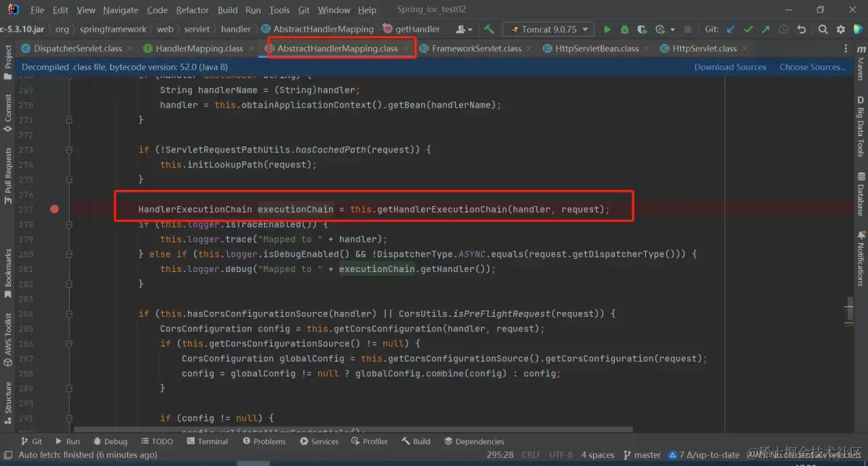Image resolution: width=868 pixels, height=466 pixels.
Task: Open the master branch popup in status bar
Action: [x=642, y=454]
